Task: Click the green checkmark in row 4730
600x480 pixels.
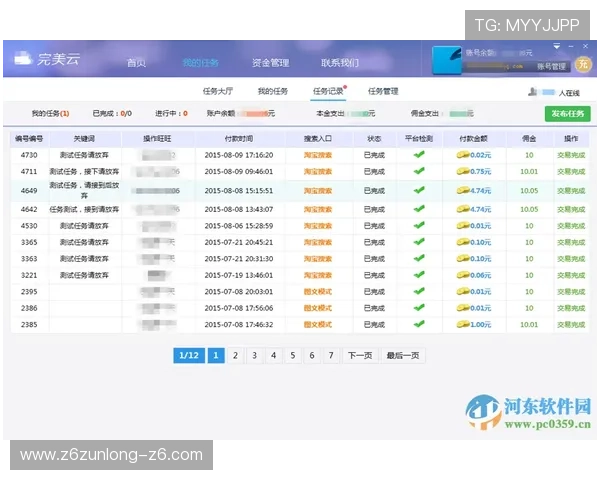Action: click(x=419, y=154)
